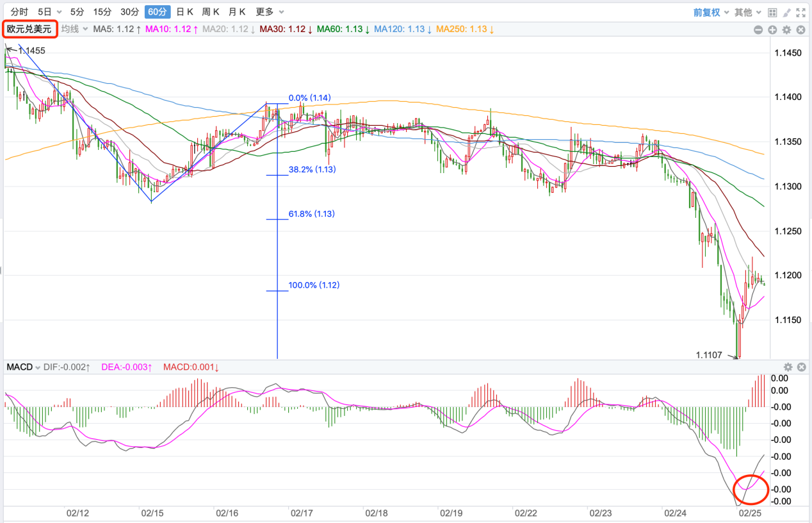Click the 02/23 date on time axis
812x523 pixels.
pyautogui.click(x=601, y=513)
